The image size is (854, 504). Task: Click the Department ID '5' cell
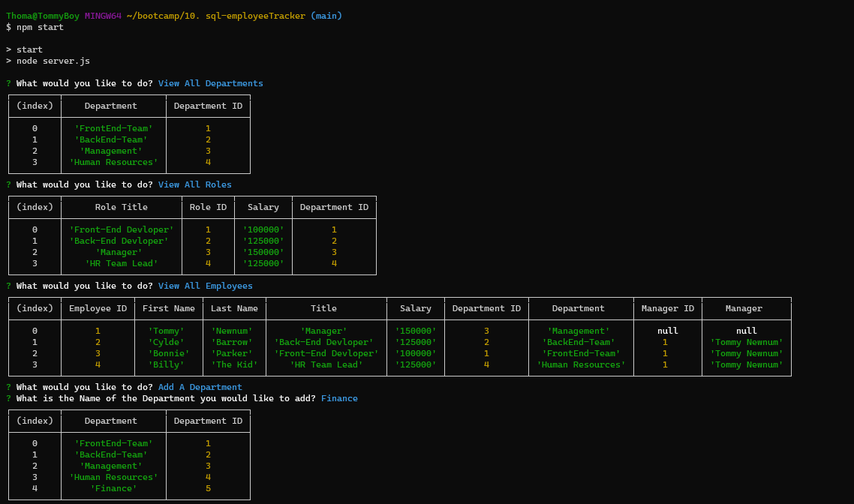208,487
